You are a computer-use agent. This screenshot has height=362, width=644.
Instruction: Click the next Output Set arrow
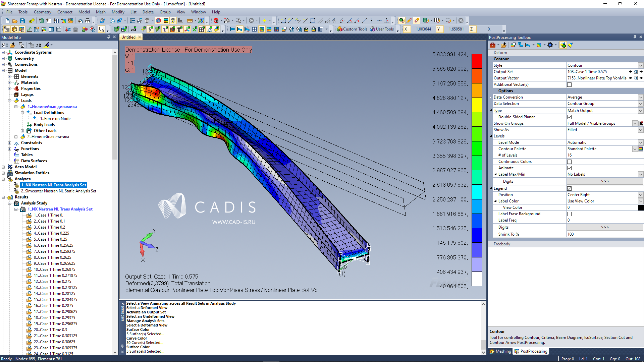click(x=641, y=71)
